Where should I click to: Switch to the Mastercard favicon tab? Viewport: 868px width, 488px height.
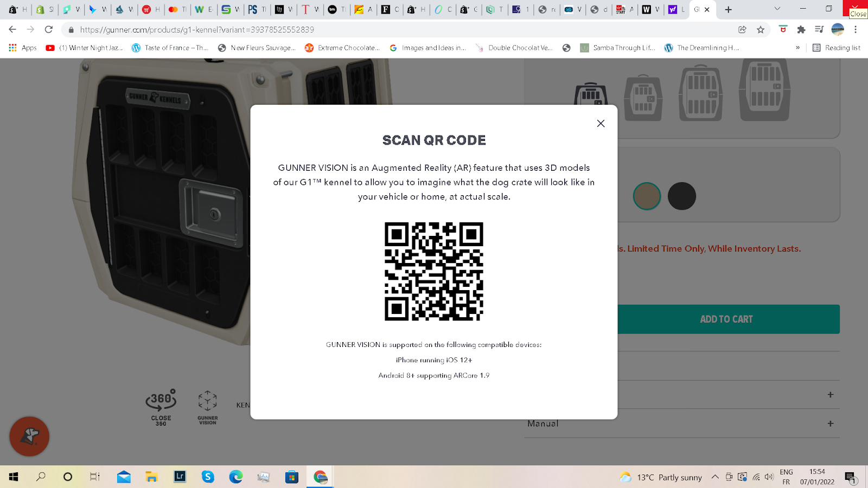(x=177, y=9)
